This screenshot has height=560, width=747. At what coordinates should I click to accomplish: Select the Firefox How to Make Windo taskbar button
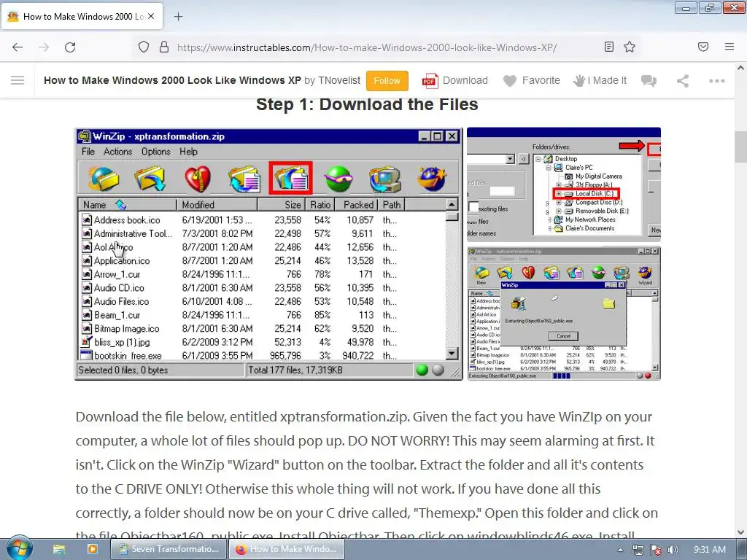[287, 549]
